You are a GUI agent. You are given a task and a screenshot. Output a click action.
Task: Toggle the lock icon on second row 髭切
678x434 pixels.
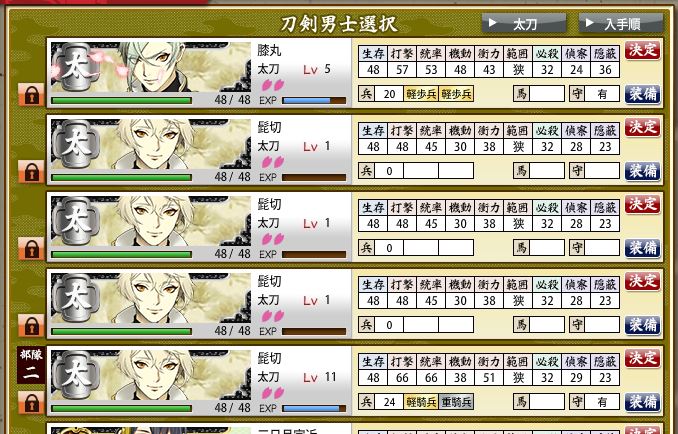pos(31,172)
